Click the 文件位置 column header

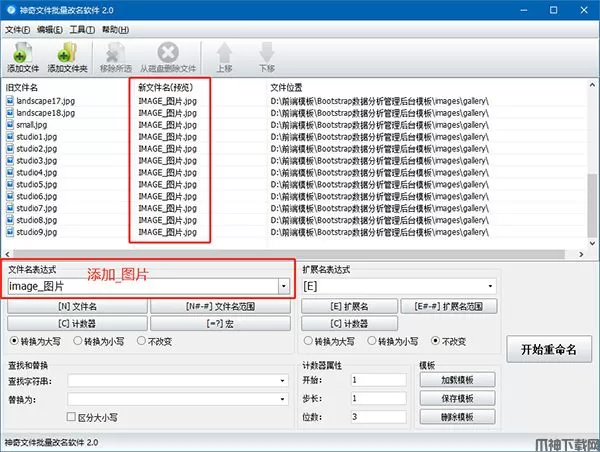[286, 88]
